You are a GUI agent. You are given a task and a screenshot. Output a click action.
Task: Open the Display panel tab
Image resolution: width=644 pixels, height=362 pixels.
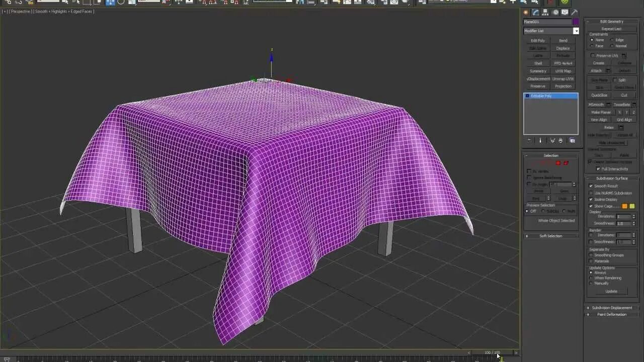(x=565, y=12)
